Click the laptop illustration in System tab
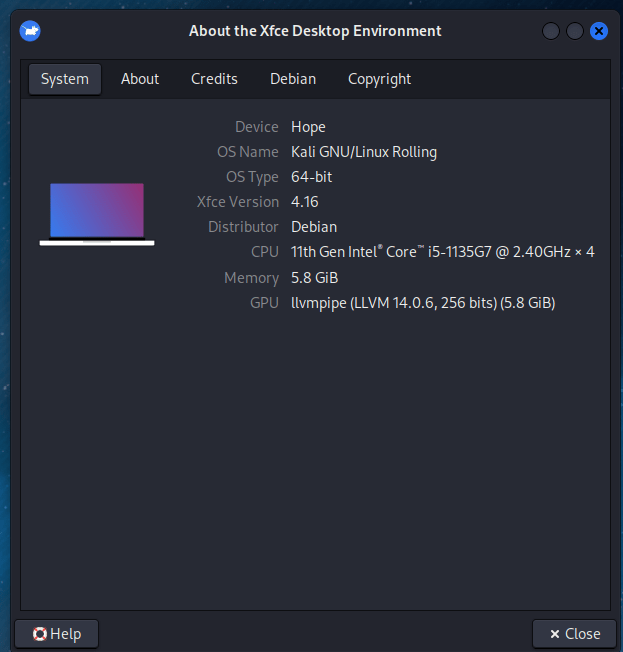 tap(97, 214)
